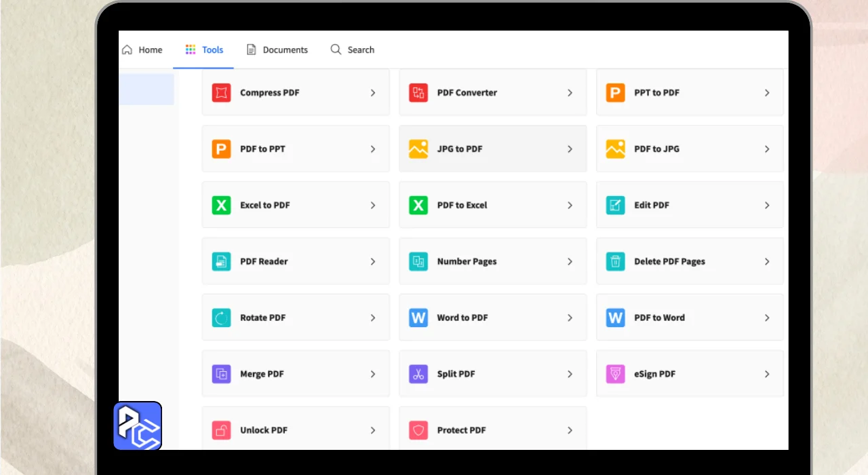The image size is (868, 475).
Task: Click the PPT to PDF orange icon
Action: click(x=615, y=93)
